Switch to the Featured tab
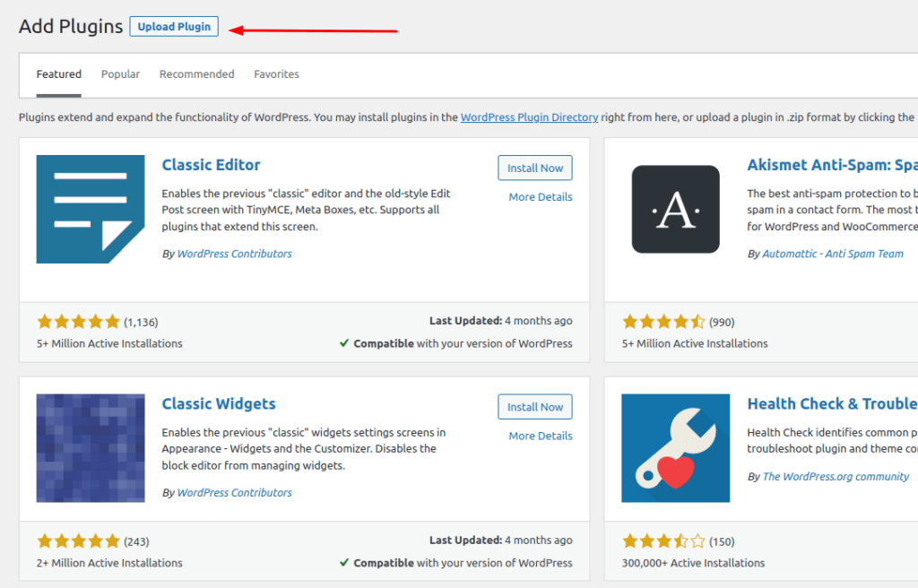This screenshot has width=918, height=588. pos(58,74)
